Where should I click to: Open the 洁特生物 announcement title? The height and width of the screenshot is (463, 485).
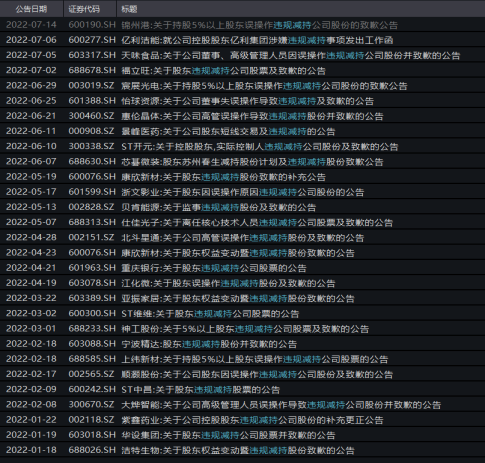coord(238,451)
